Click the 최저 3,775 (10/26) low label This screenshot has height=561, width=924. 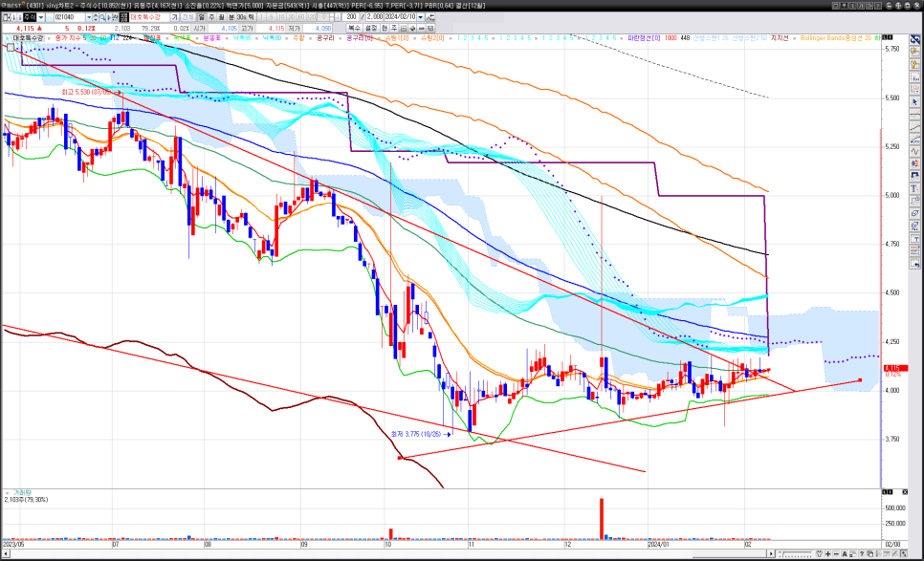(415, 434)
